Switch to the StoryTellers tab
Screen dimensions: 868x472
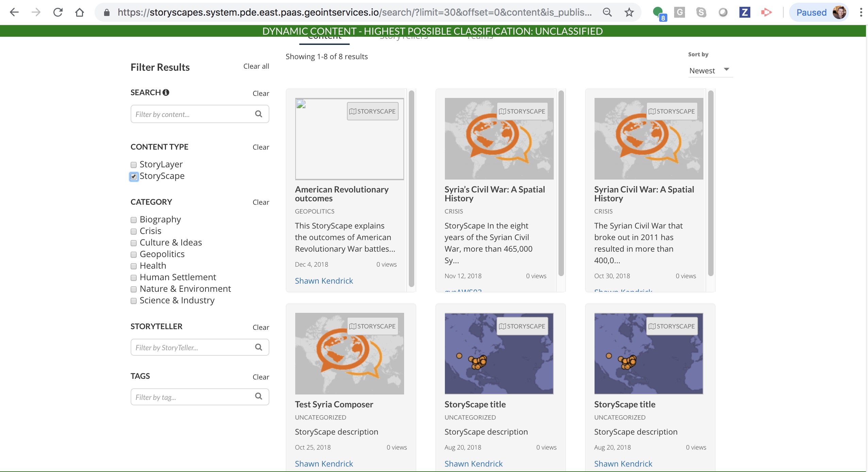404,37
